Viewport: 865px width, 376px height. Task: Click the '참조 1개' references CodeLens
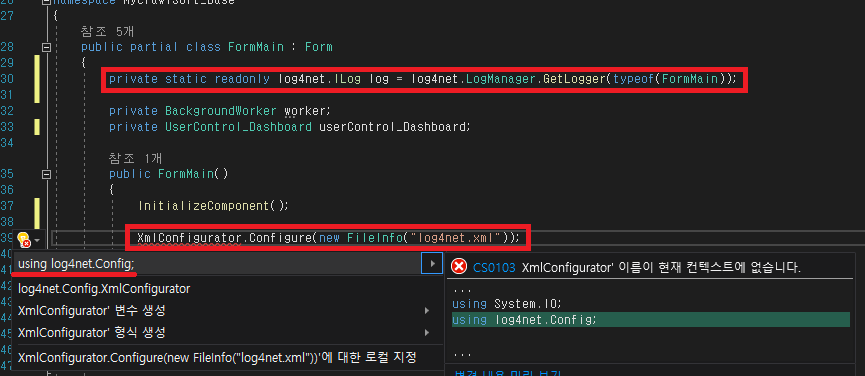pyautogui.click(x=135, y=159)
